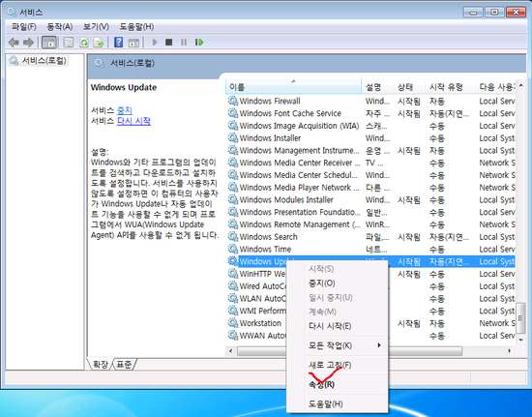
Task: Select the Workstation service row
Action: (x=370, y=323)
